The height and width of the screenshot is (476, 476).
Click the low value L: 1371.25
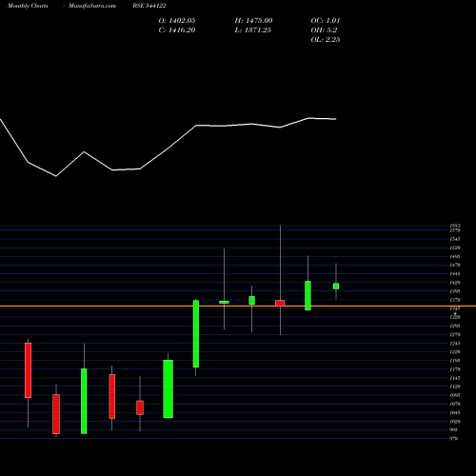click(x=253, y=30)
